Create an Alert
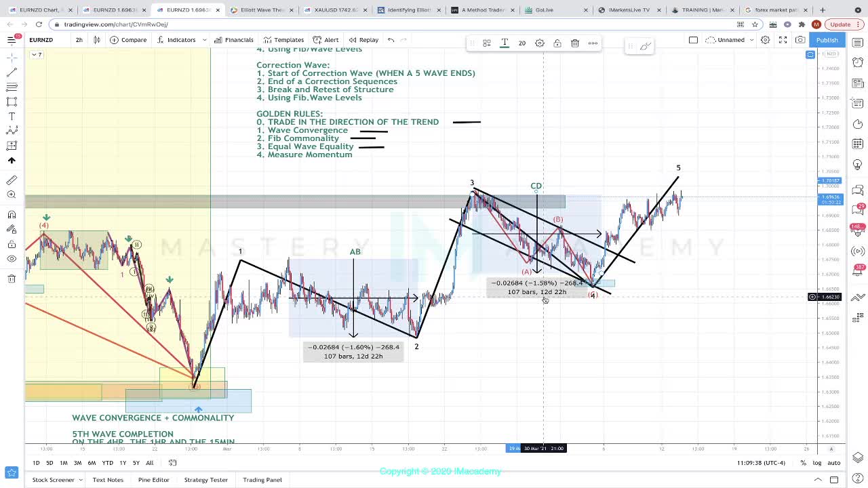Viewport: 868px width, 488px height. click(x=326, y=40)
